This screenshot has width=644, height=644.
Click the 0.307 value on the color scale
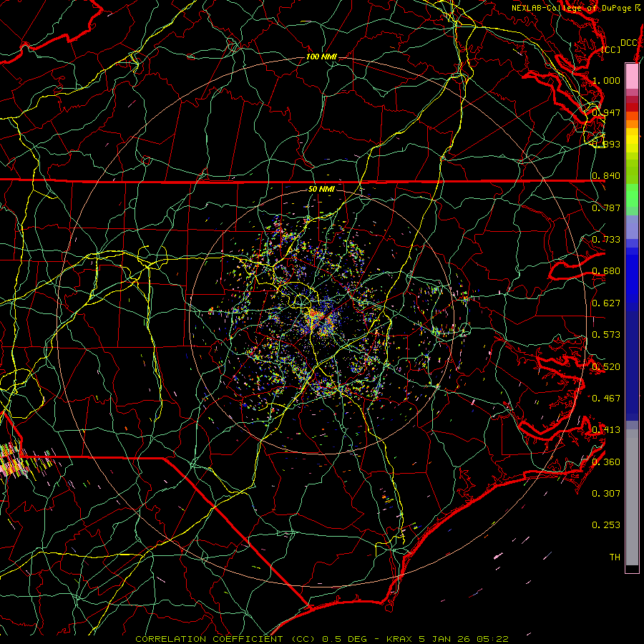tap(606, 494)
